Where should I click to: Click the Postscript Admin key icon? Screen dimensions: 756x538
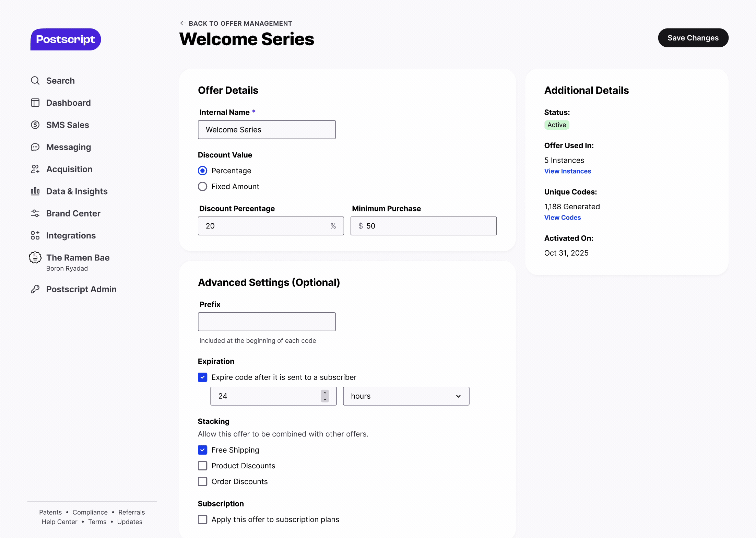click(35, 289)
